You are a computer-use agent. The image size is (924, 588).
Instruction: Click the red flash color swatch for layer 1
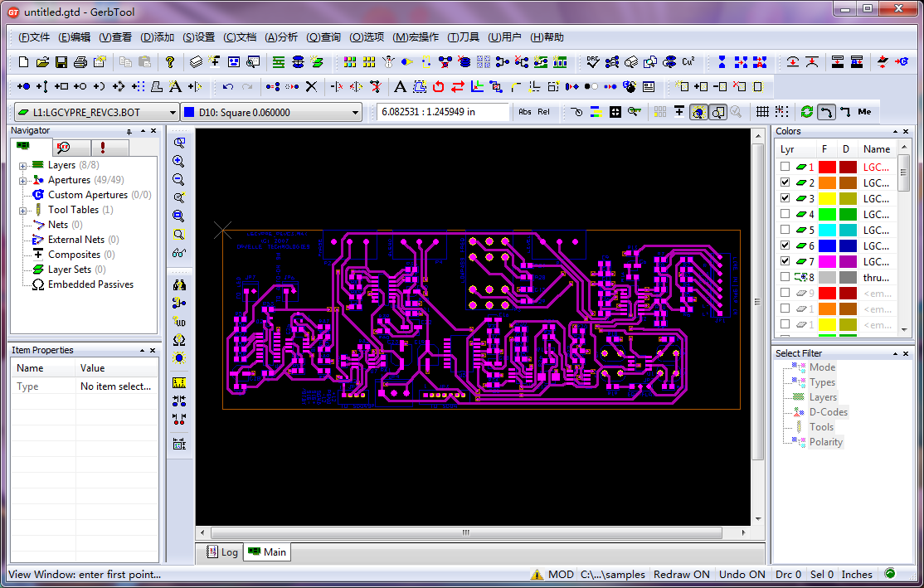827,167
